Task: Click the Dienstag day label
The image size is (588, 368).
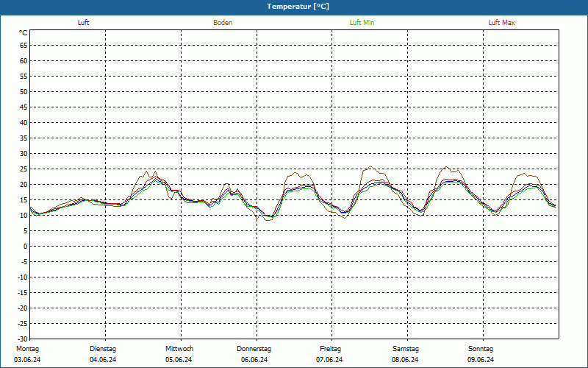Action: 103,349
